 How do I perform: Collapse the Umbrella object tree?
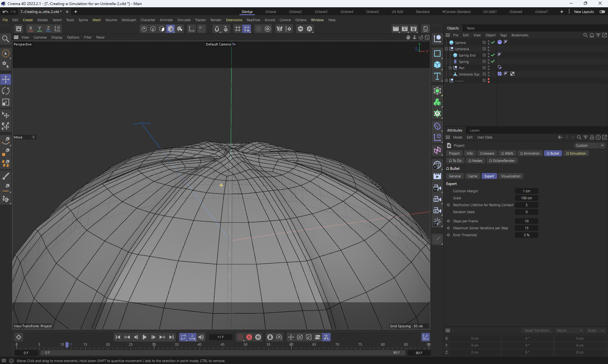[446, 49]
